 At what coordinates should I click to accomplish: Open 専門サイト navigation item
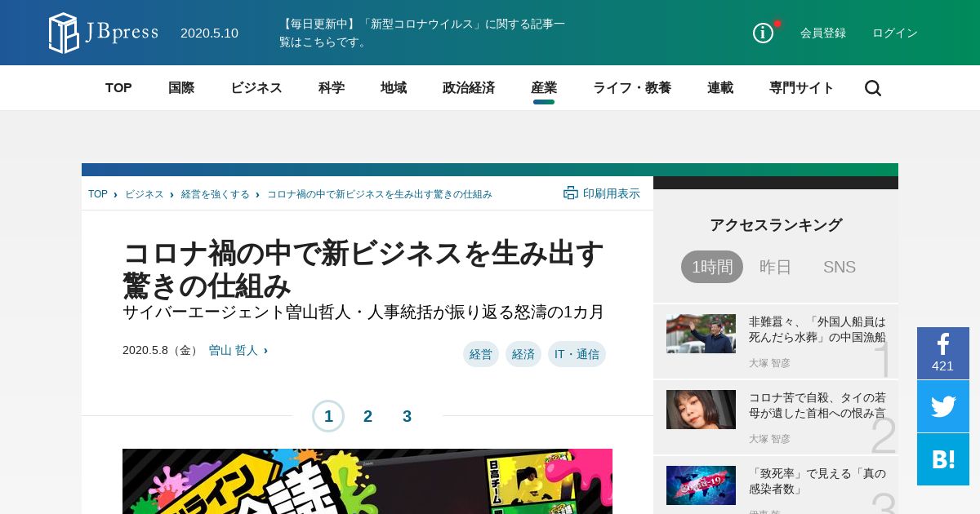(802, 88)
